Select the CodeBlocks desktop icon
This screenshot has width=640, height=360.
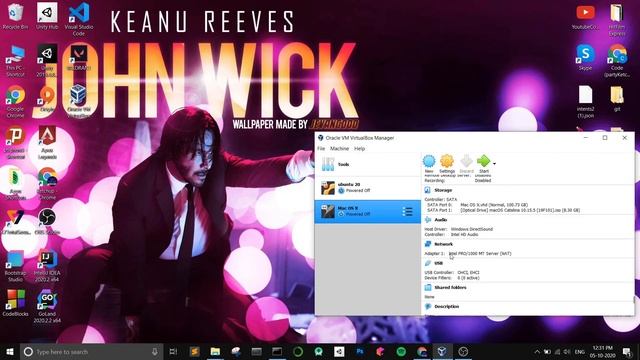pos(16,303)
